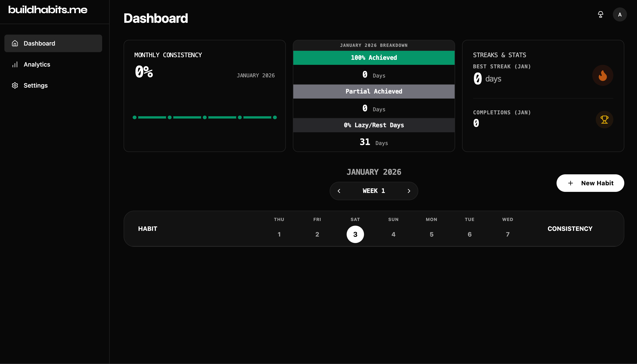
Task: Click the 100% Achieved breakdown row
Action: coord(373,58)
